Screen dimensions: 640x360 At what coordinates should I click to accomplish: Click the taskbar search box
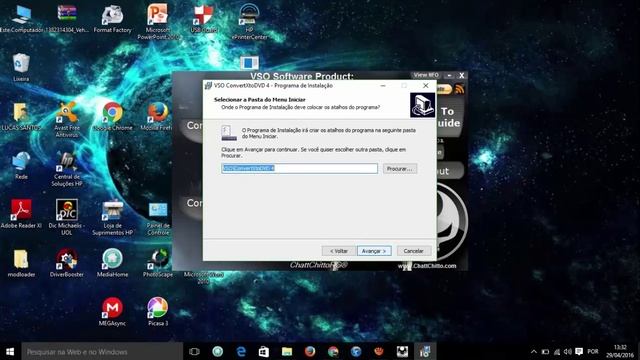coord(102,351)
